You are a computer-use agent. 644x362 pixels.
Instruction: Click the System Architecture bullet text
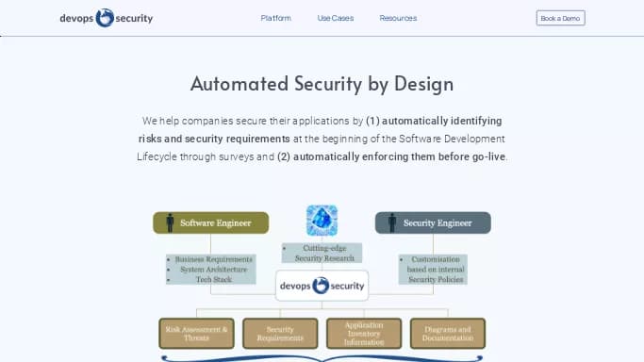click(214, 270)
